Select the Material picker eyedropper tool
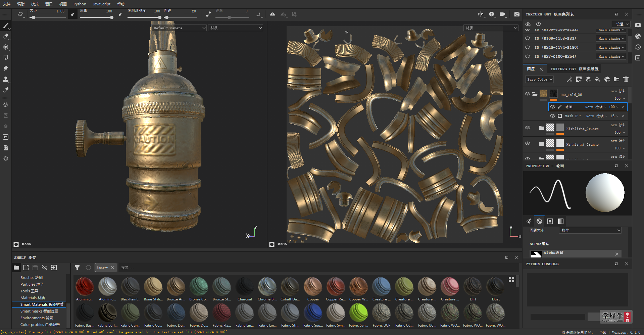Image resolution: width=644 pixels, height=335 pixels. pyautogui.click(x=6, y=90)
